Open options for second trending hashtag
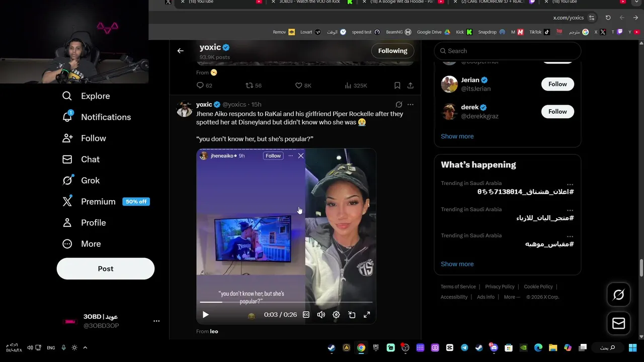 tap(570, 210)
